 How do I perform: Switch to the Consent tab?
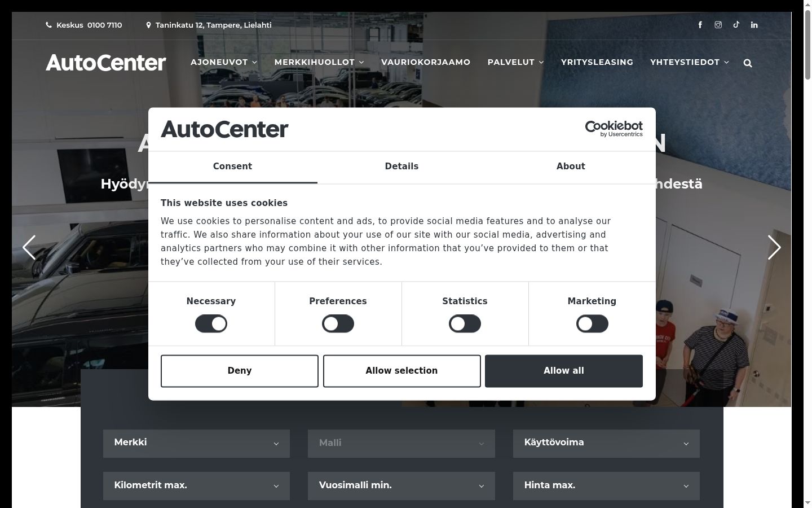click(232, 167)
